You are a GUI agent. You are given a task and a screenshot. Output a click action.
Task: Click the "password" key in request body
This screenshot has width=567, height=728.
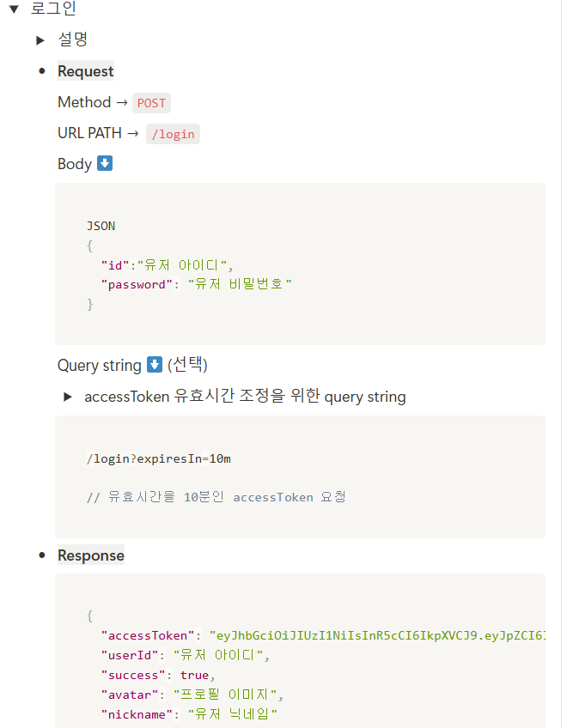(x=137, y=285)
